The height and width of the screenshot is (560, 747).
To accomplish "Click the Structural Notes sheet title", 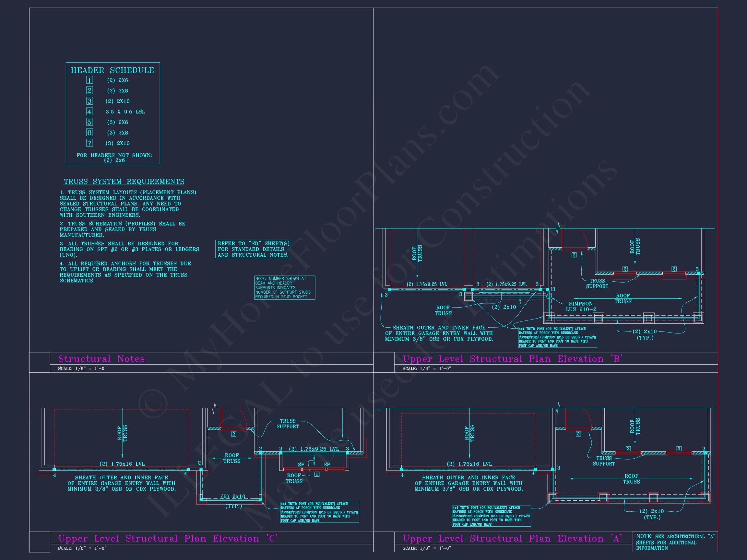I will point(101,358).
